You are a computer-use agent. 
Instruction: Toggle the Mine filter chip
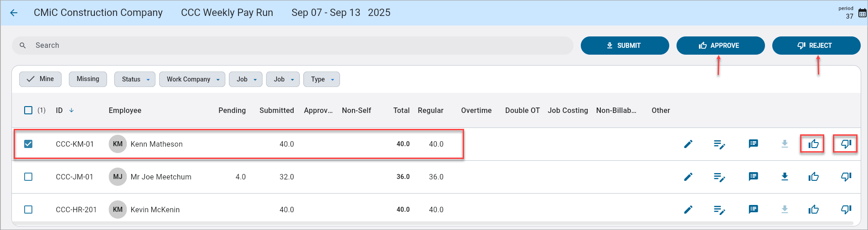[x=41, y=79]
